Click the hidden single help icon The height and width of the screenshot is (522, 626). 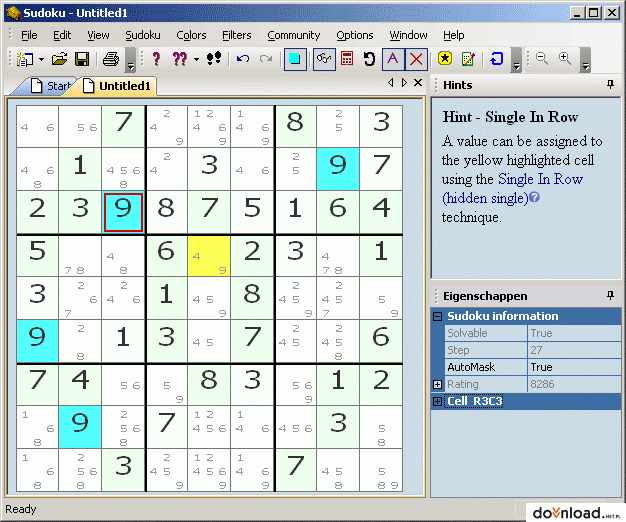[x=534, y=197]
